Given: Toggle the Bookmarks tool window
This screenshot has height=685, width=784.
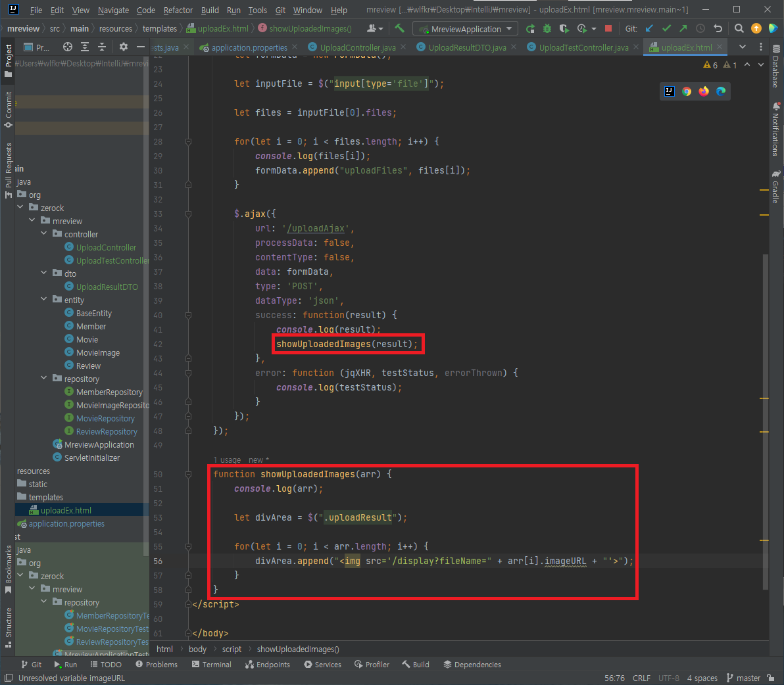Looking at the screenshot, I should (x=8, y=569).
